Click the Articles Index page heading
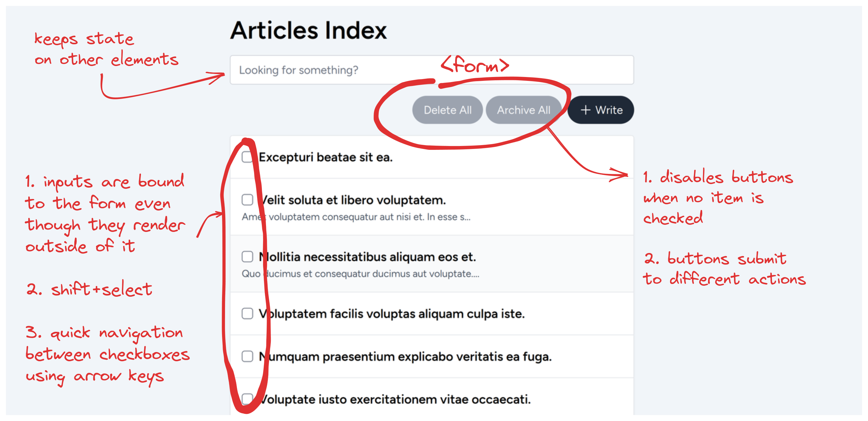 (308, 30)
